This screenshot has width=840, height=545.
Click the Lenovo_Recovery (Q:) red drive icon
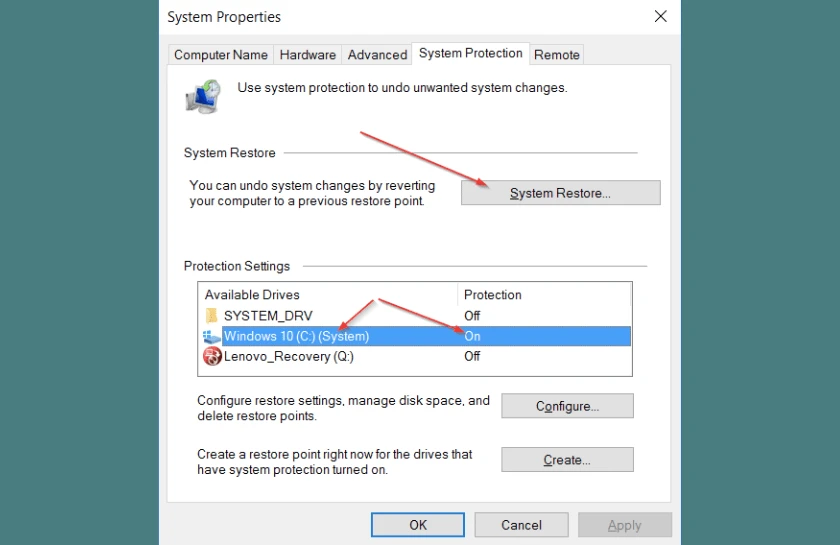point(211,357)
